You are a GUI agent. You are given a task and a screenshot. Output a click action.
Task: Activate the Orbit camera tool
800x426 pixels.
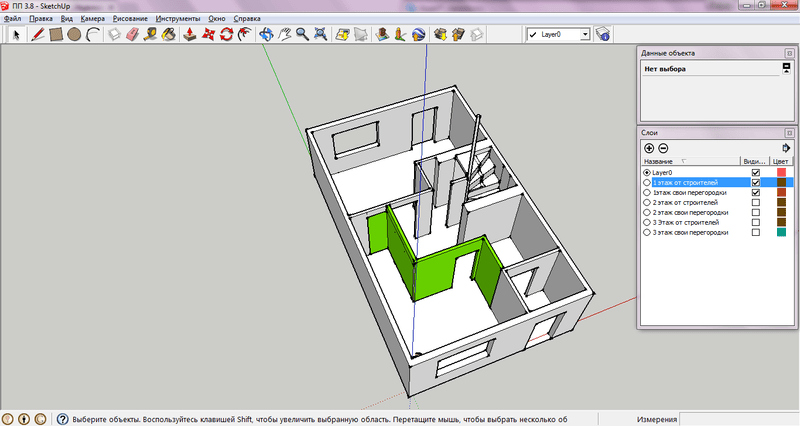point(266,34)
